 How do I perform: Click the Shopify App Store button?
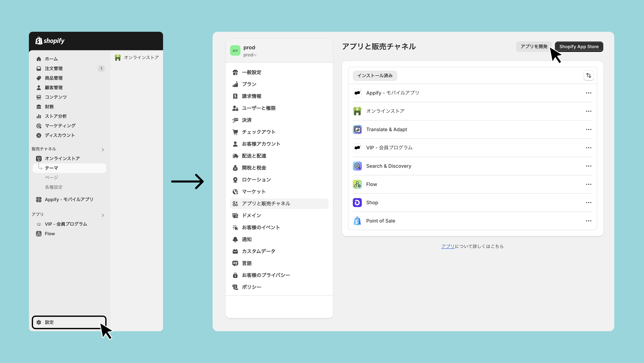coord(579,47)
